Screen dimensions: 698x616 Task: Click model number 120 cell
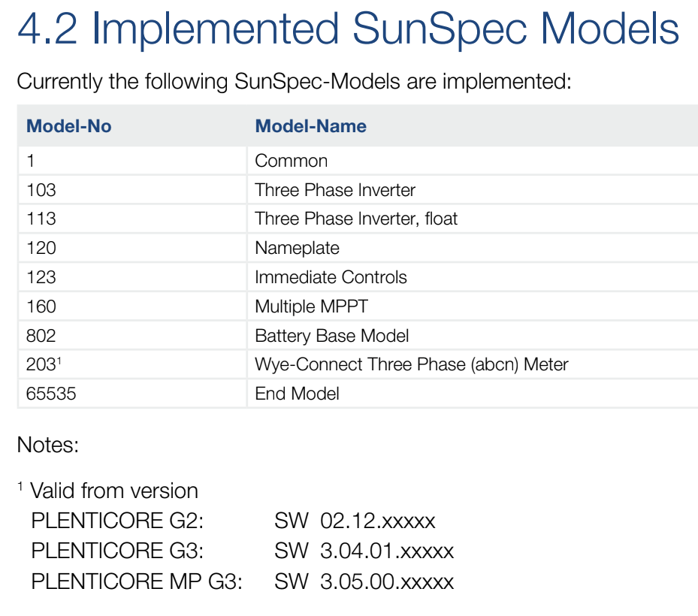(41, 248)
